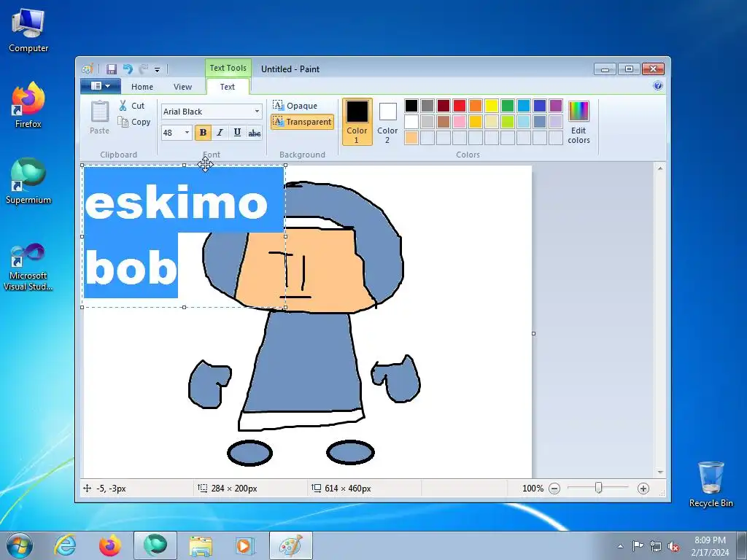Switch to the View ribbon tab

182,87
